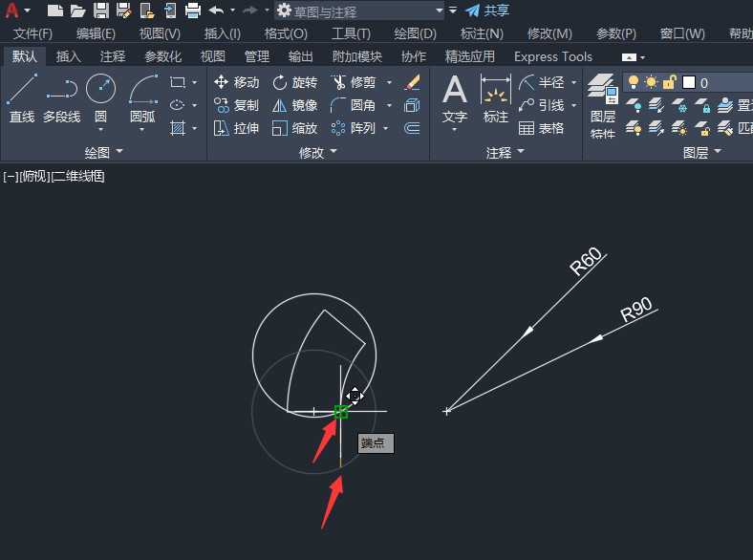Switch to the 参数化 ribbon tab

click(x=162, y=56)
